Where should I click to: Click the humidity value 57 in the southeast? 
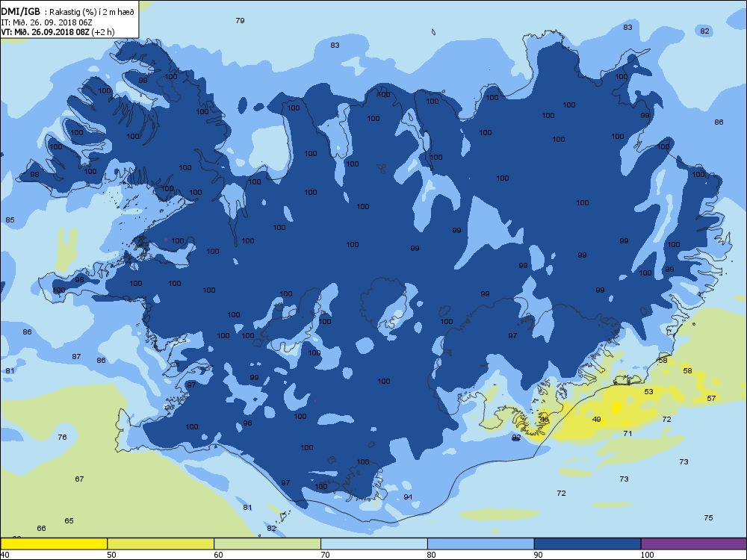coord(711,399)
